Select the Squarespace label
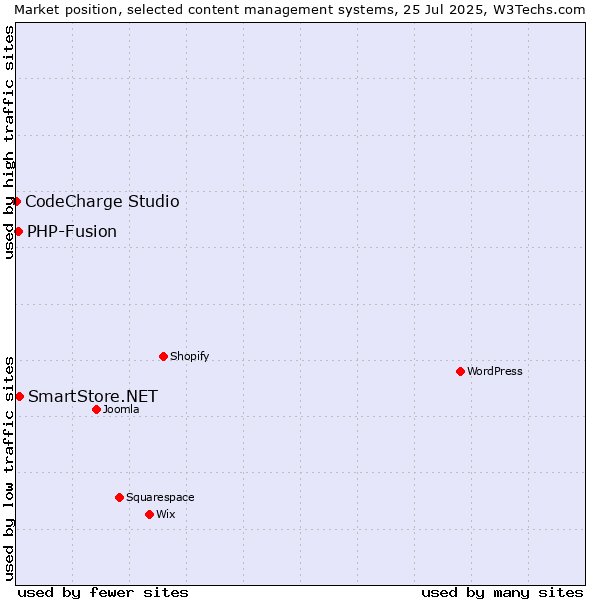 (160, 497)
